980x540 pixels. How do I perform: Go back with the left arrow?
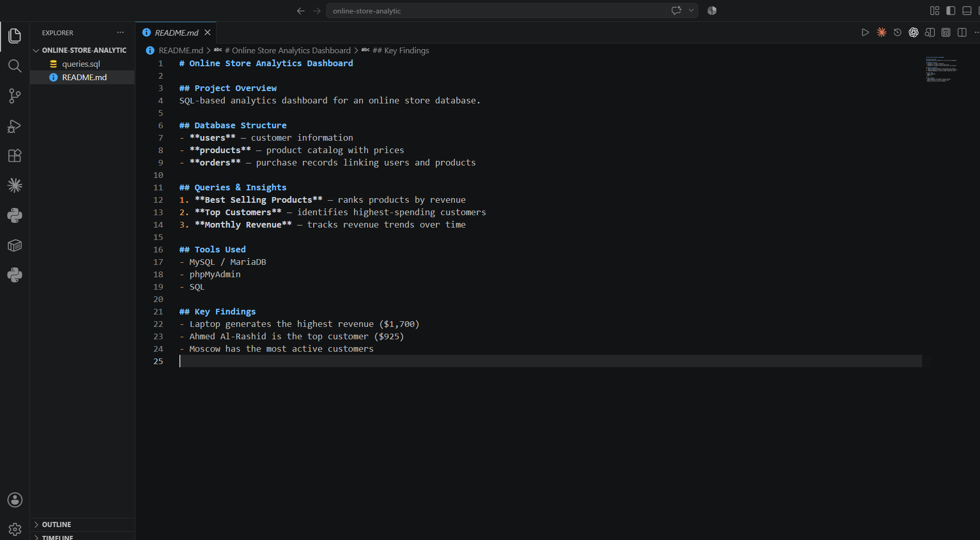point(301,11)
